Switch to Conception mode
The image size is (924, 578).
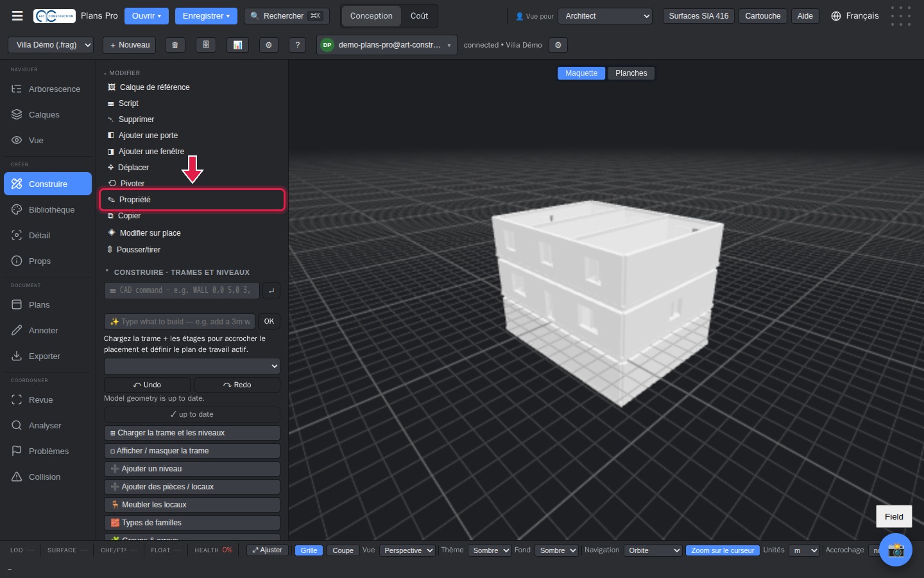pos(372,16)
